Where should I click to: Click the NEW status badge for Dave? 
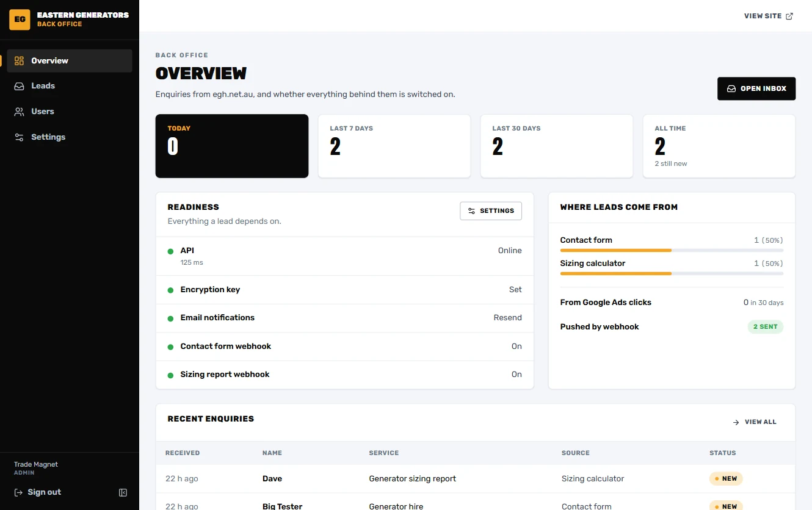tap(726, 479)
